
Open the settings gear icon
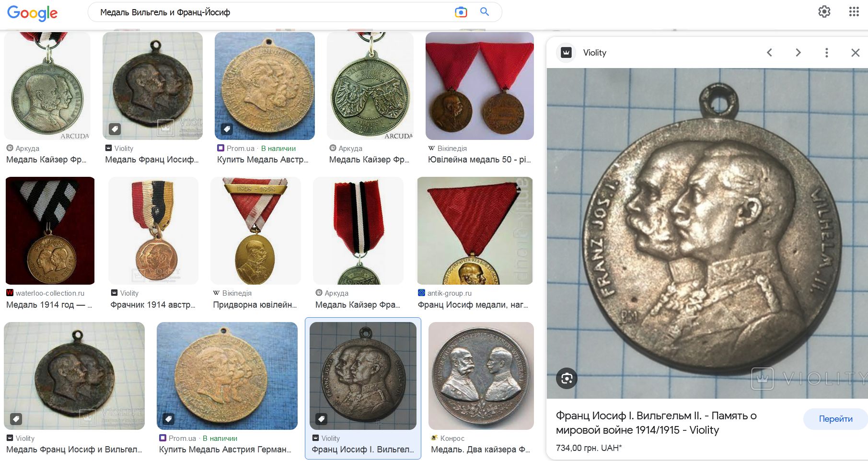824,12
